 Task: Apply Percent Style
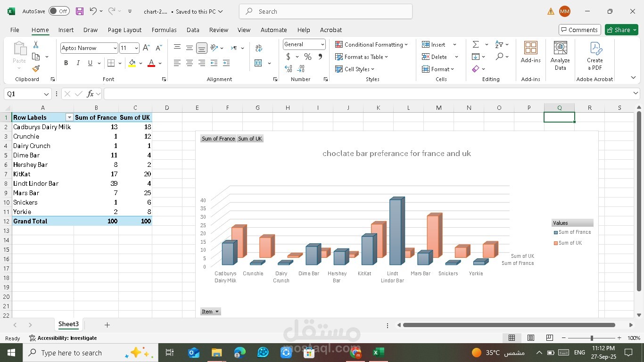pos(308,57)
